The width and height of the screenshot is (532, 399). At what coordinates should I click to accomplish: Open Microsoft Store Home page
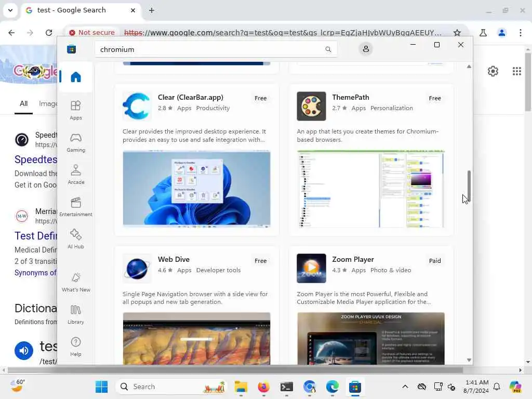(76, 77)
